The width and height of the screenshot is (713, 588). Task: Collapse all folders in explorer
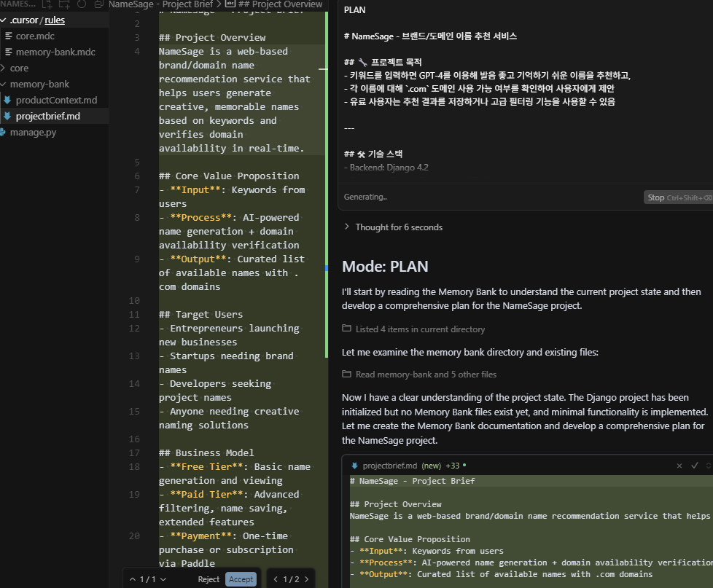(98, 4)
